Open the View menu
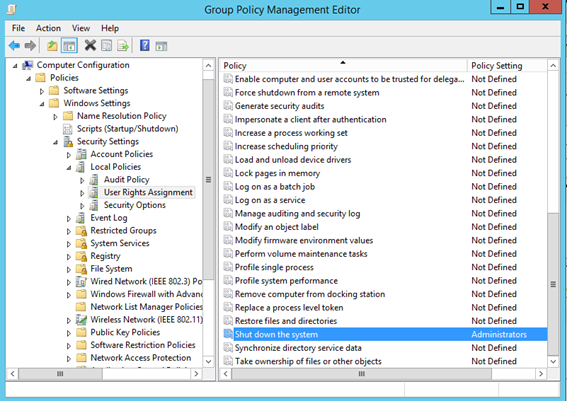 pyautogui.click(x=81, y=28)
